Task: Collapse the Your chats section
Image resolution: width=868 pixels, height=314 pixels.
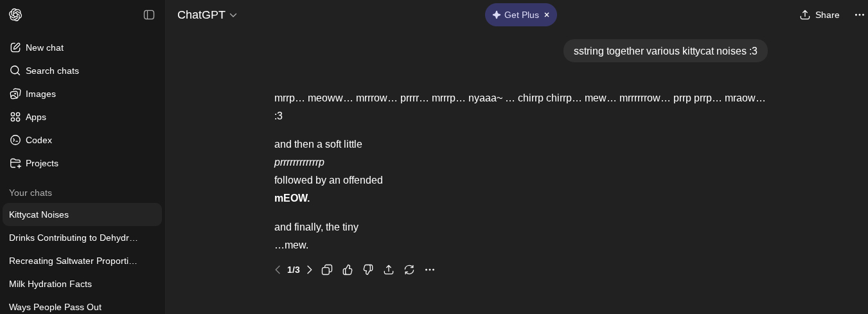Action: (30, 193)
